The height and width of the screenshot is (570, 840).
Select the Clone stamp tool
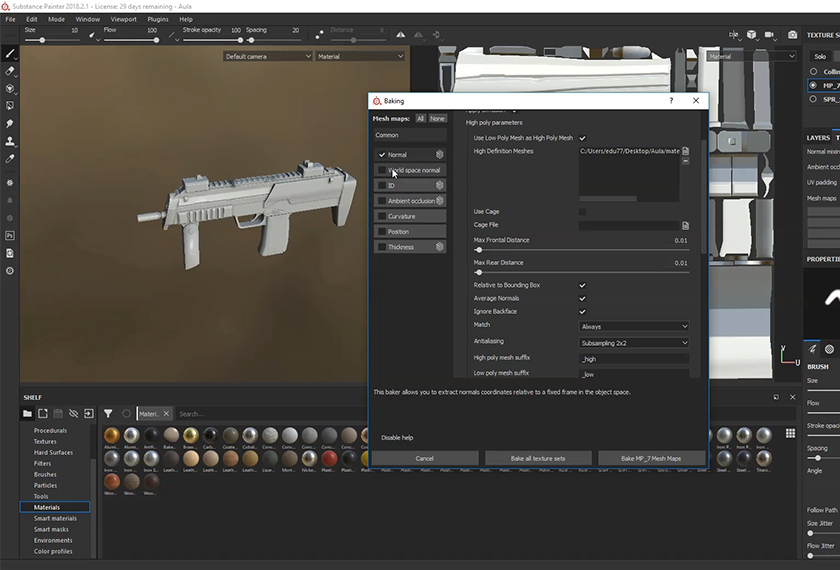pyautogui.click(x=10, y=141)
